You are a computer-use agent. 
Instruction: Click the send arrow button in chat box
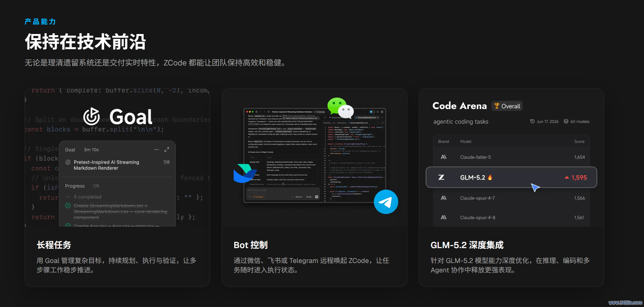pos(317,197)
